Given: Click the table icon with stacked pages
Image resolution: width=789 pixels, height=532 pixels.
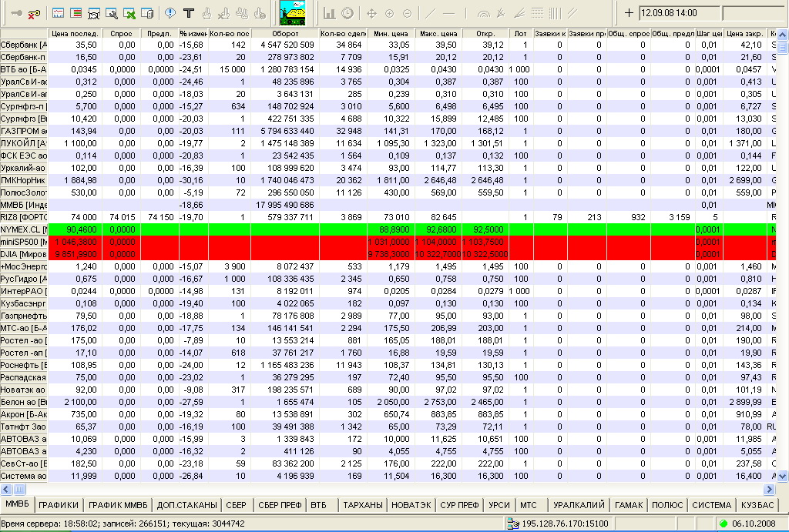Looking at the screenshot, I should click(147, 14).
